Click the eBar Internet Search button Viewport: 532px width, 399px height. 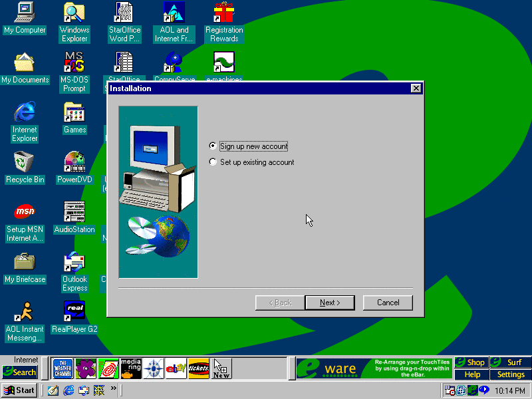coord(20,372)
